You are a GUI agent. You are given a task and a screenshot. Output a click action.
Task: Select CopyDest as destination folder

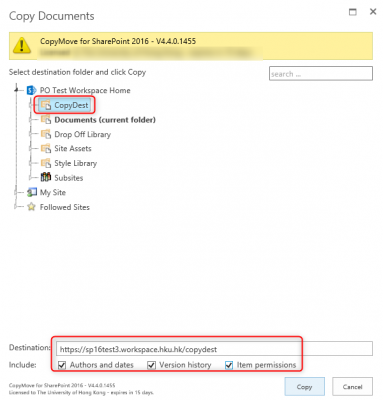tap(71, 105)
